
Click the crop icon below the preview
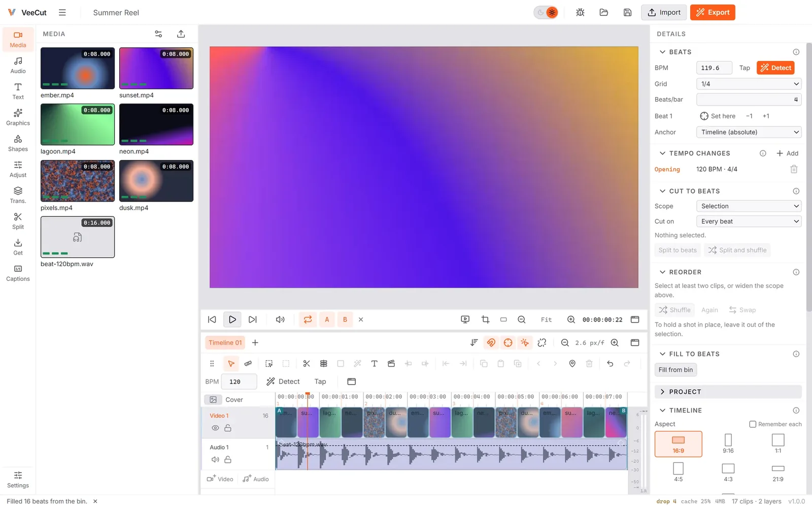point(485,320)
